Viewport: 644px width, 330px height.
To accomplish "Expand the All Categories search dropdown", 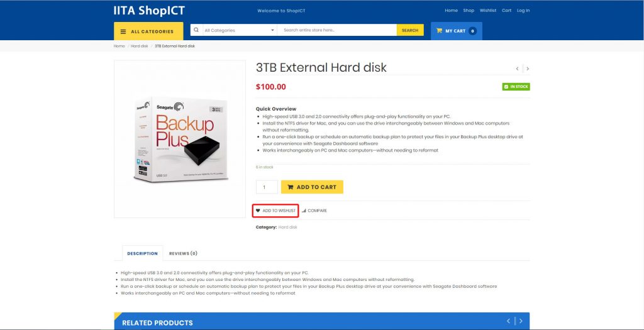I will (x=240, y=30).
